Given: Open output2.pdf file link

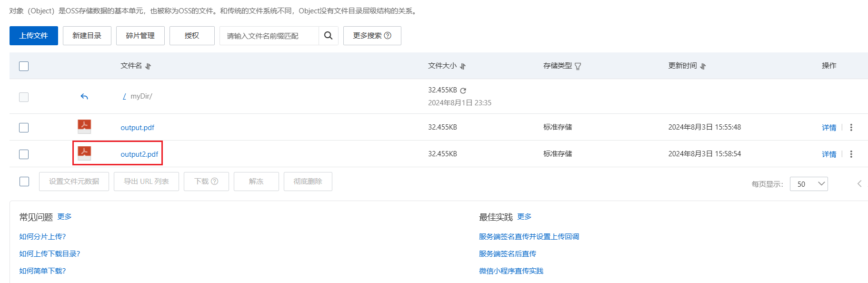Looking at the screenshot, I should point(140,154).
